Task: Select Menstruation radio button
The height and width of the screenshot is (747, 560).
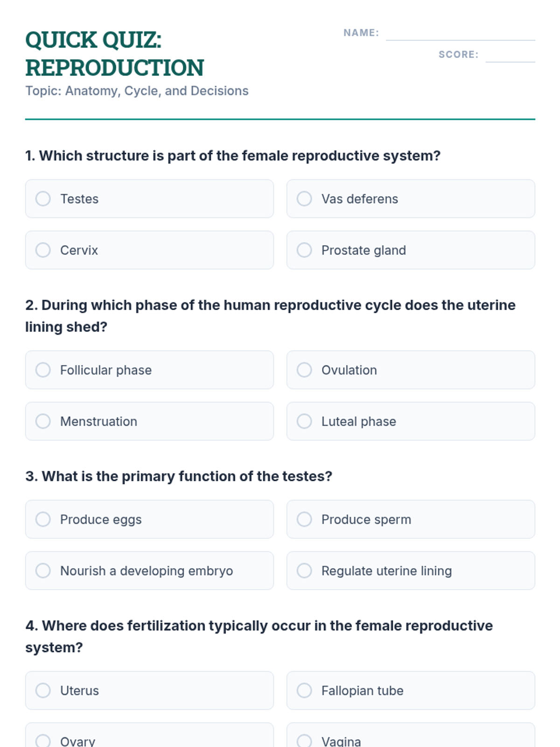Action: coord(149,421)
